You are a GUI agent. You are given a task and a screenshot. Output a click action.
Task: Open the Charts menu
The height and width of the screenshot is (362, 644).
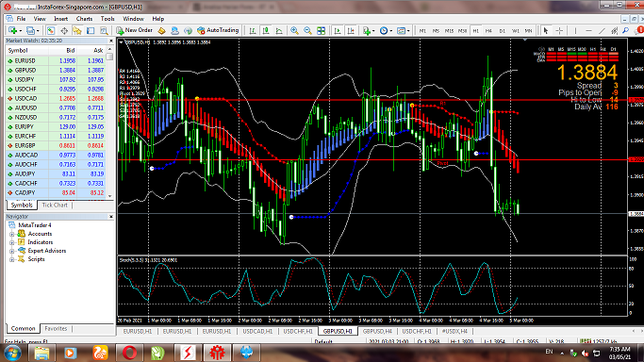pos(84,19)
